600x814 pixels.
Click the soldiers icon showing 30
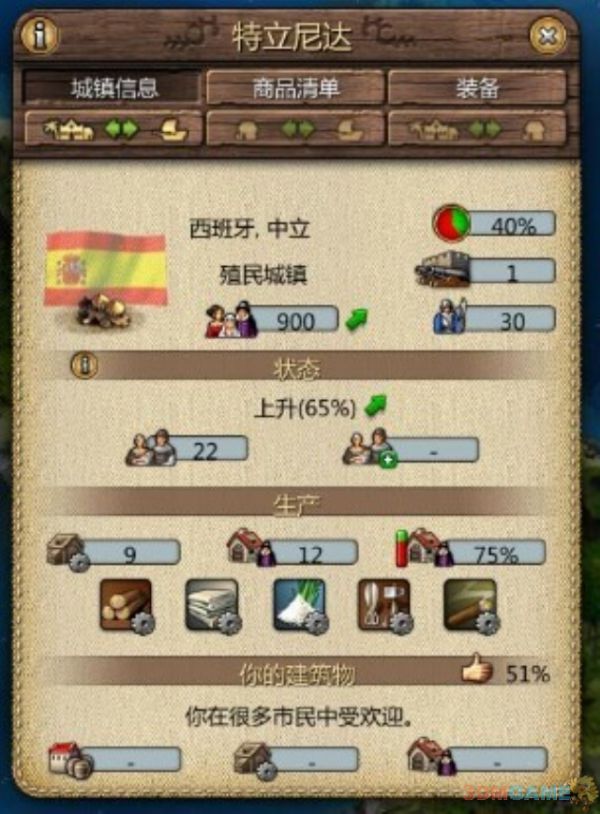coord(450,317)
